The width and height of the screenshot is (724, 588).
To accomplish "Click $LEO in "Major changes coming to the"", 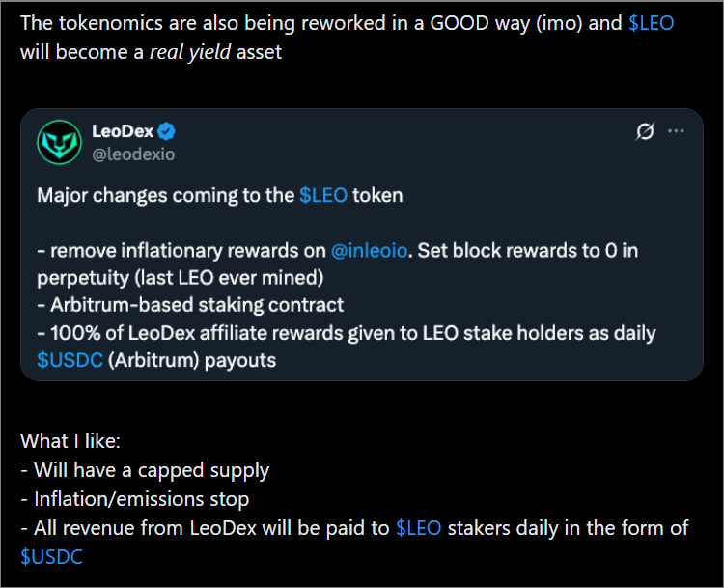I will [323, 195].
